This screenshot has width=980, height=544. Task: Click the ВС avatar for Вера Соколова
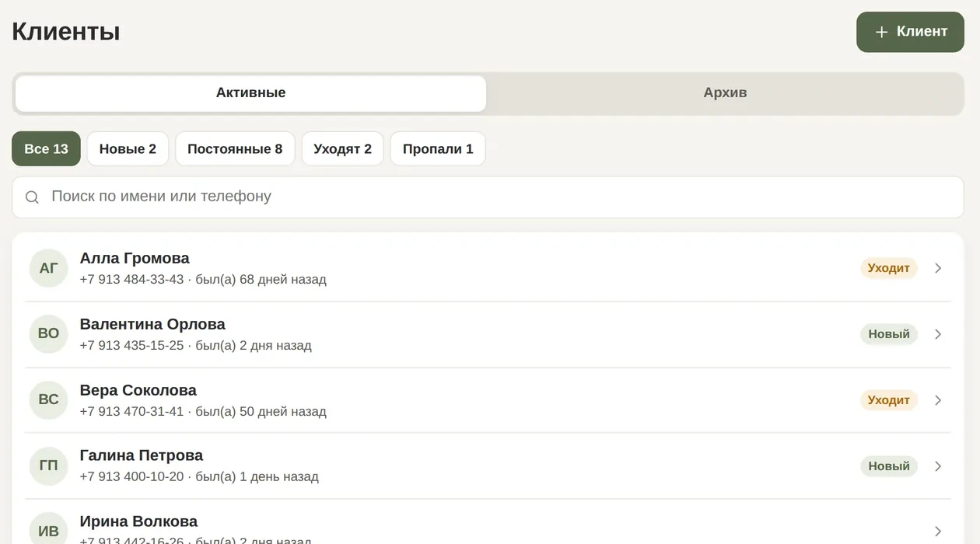(48, 399)
